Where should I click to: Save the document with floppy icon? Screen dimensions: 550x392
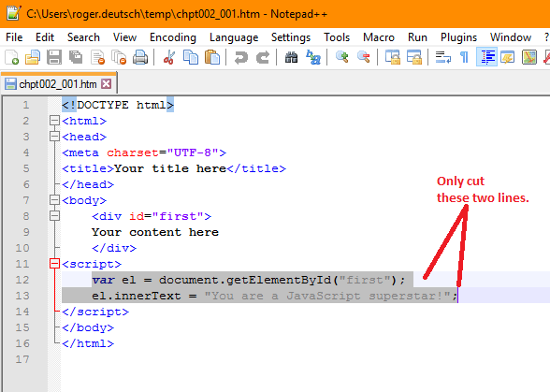[54, 57]
